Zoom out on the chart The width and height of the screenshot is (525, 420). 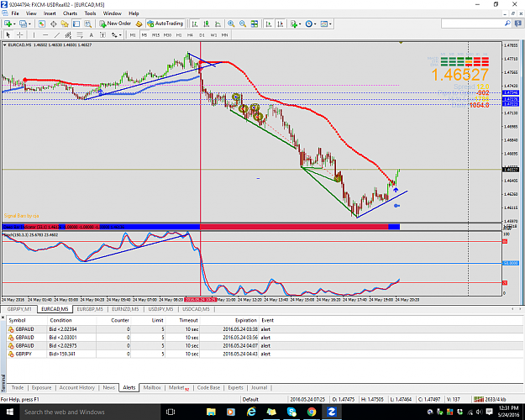pyautogui.click(x=243, y=24)
